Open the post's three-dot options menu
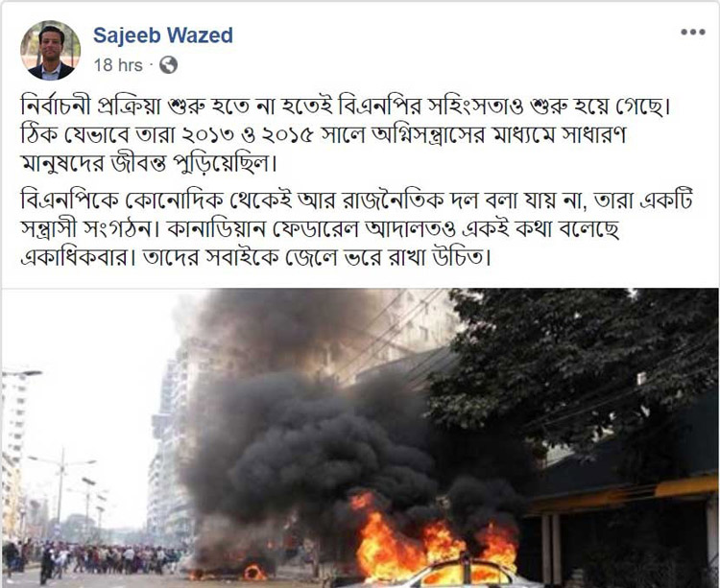This screenshot has height=588, width=720. (692, 32)
